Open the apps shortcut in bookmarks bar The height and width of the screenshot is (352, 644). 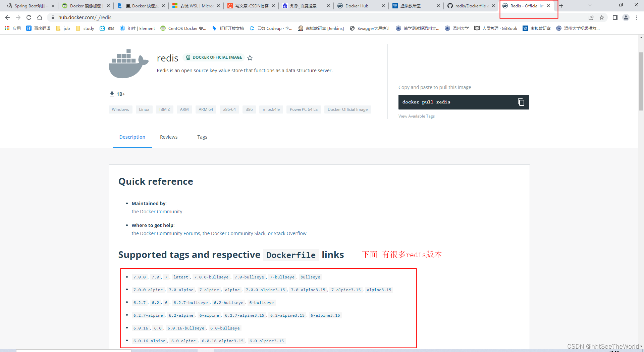(13, 29)
